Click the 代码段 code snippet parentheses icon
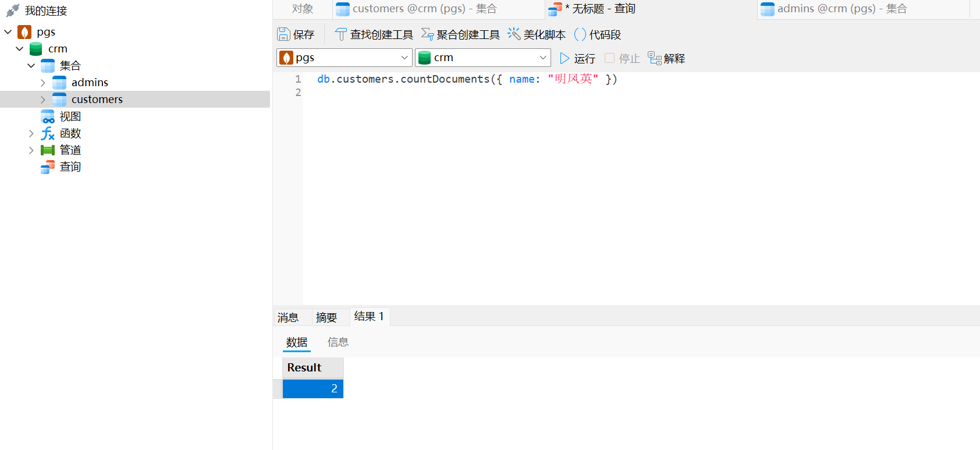 click(x=580, y=34)
